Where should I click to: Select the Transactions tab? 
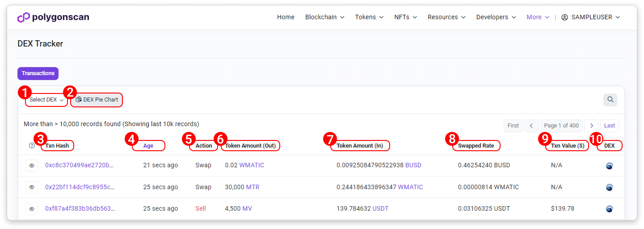(38, 73)
